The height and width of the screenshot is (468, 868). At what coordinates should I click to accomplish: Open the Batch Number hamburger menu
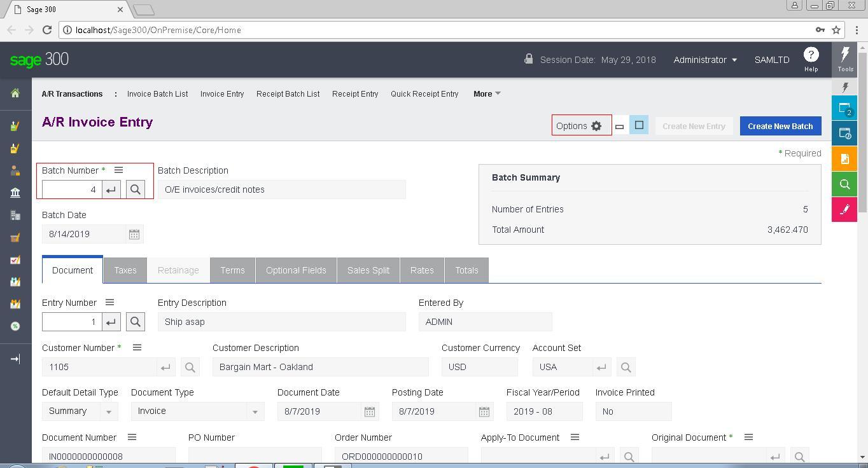(118, 170)
